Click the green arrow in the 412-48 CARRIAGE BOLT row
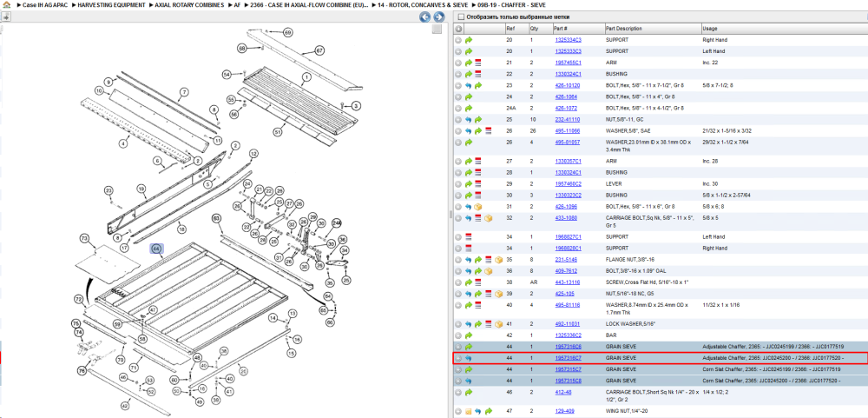This screenshot has width=868, height=418. tap(469, 393)
